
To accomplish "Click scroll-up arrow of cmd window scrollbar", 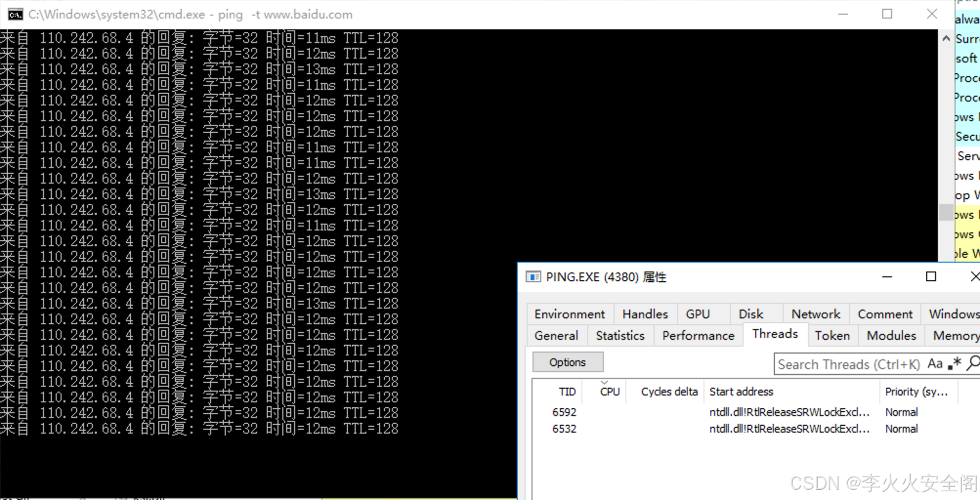I will [946, 39].
